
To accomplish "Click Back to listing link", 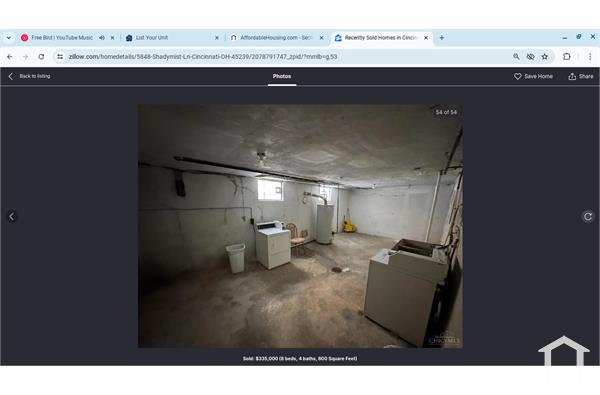I will point(29,76).
